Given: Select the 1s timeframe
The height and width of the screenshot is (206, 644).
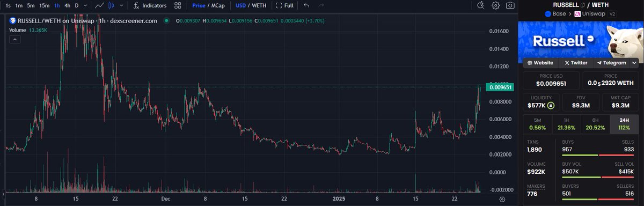Looking at the screenshot, I should point(8,5).
